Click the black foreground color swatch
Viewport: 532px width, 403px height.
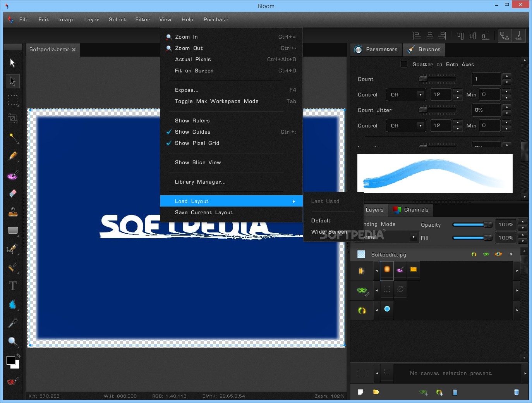[x=11, y=360]
